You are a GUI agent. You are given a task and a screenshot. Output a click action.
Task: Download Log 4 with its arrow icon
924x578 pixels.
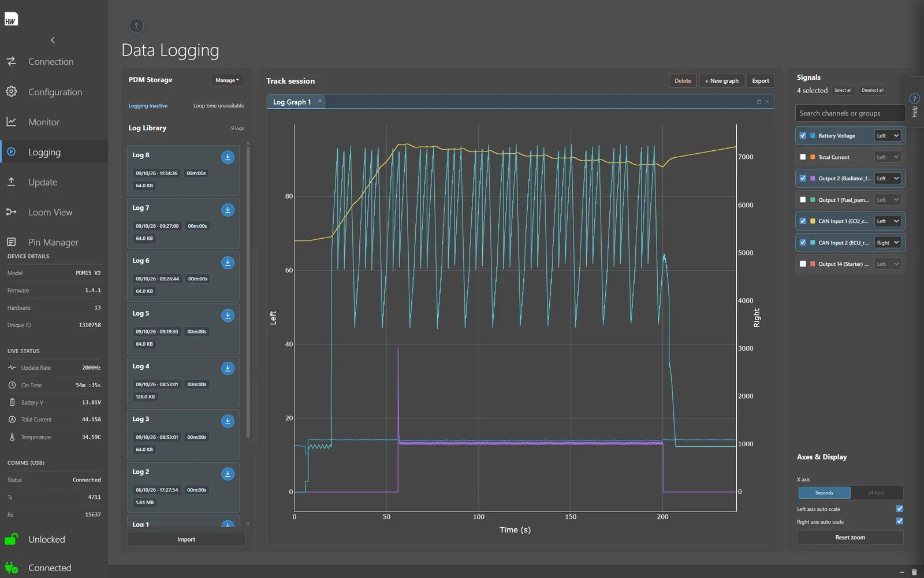(228, 368)
